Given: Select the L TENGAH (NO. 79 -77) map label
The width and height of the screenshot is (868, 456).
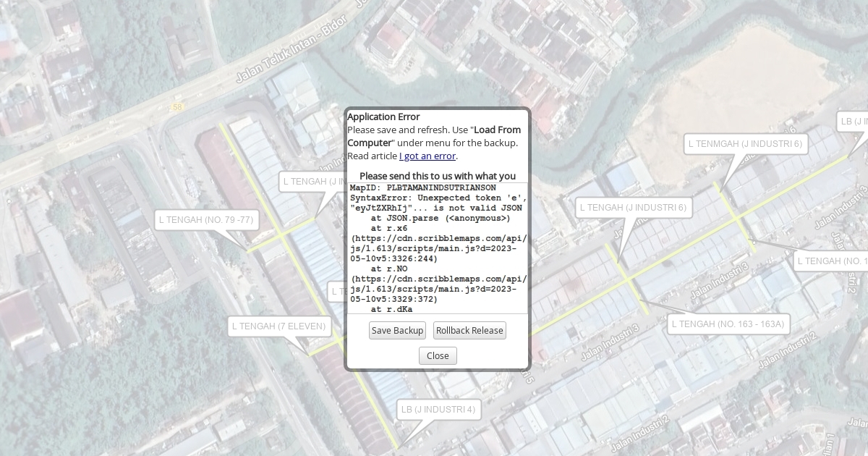Looking at the screenshot, I should point(206,220).
